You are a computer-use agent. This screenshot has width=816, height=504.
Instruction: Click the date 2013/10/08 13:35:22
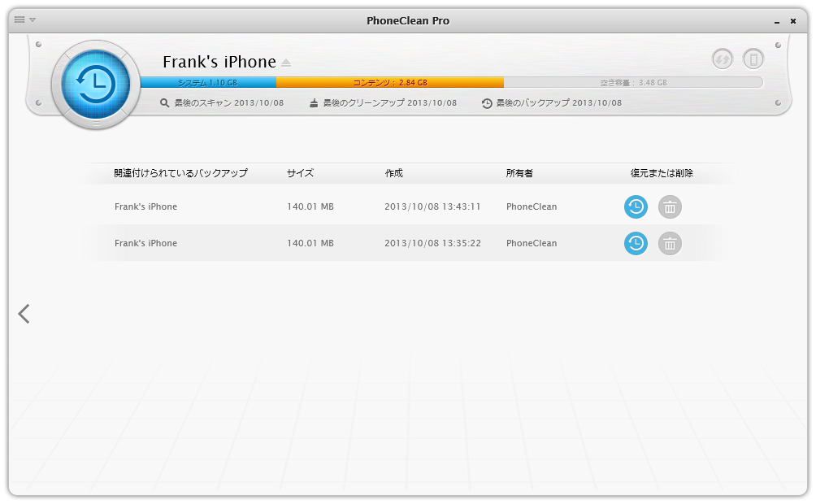point(432,243)
